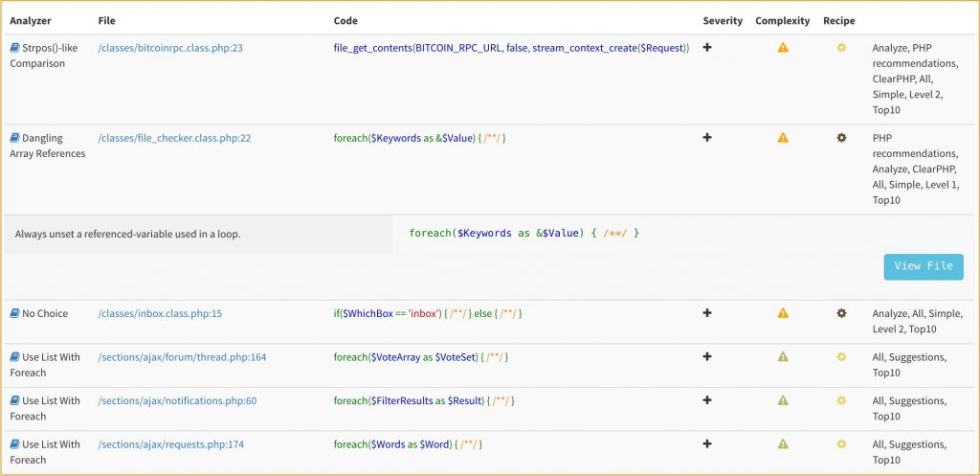Expand plus sign in requests.php:174 row
Screen dimensions: 980x476
point(707,444)
